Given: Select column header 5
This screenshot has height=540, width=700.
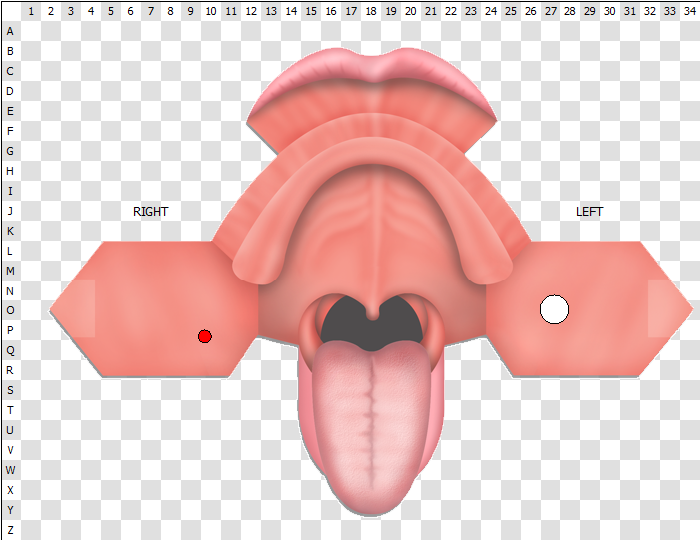Looking at the screenshot, I should point(111,11).
